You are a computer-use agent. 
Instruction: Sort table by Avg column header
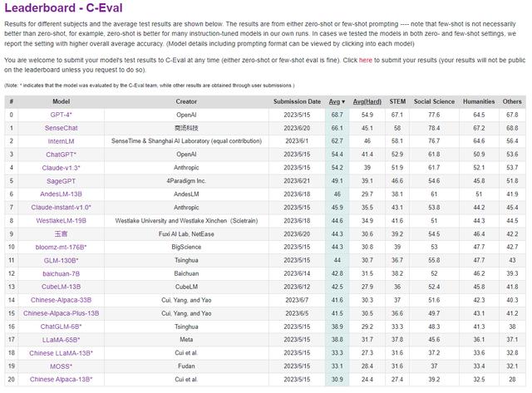(x=337, y=101)
